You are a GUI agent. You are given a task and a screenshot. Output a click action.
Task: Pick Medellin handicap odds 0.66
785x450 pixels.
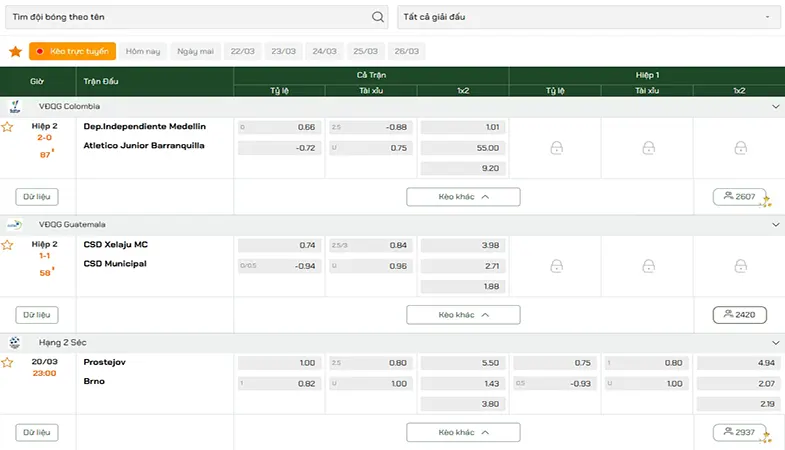tap(279, 127)
